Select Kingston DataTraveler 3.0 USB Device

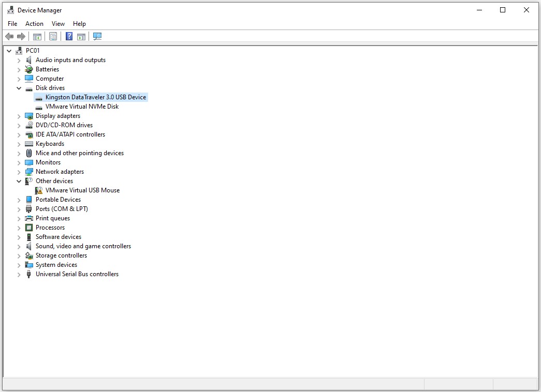pos(95,97)
